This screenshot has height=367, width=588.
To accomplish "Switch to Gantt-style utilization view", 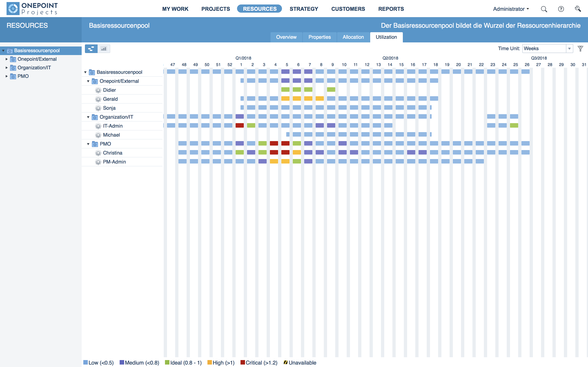I will tap(91, 49).
